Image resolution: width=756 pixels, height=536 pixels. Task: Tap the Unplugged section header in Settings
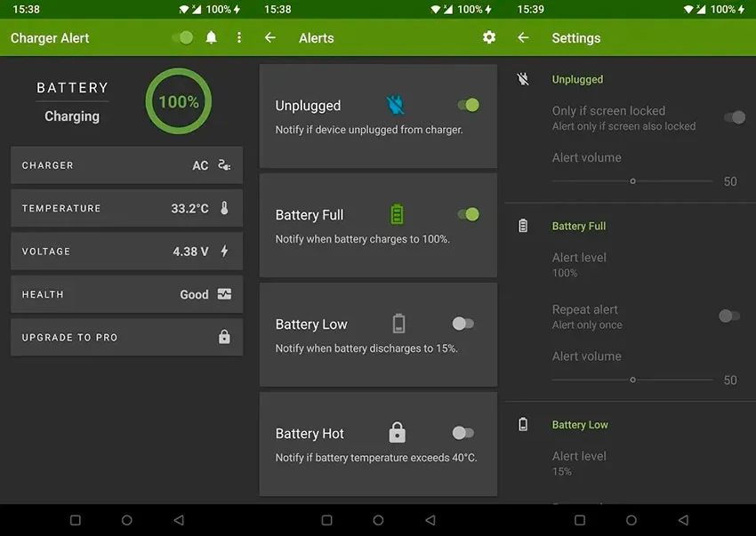pyautogui.click(x=577, y=79)
